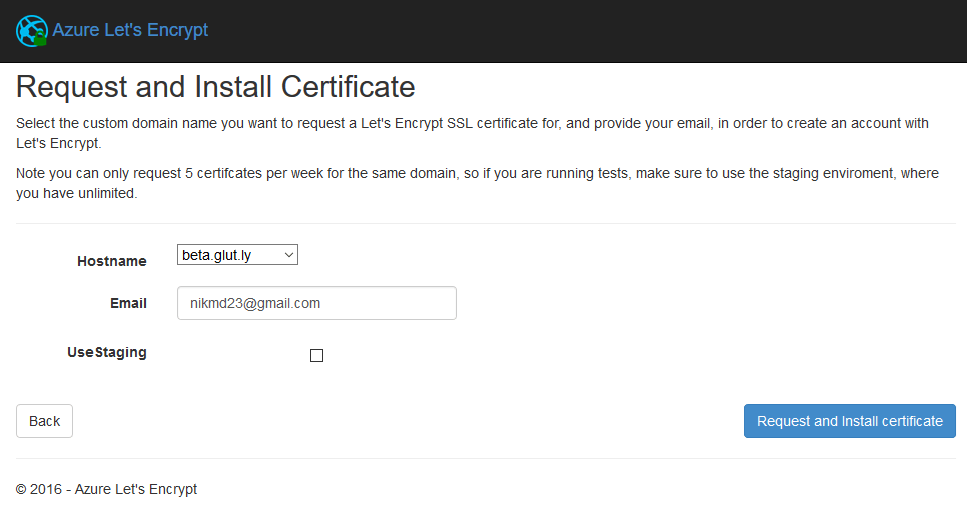Enable the UseStaging checkbox
Viewport: 967px width, 505px height.
click(x=317, y=355)
